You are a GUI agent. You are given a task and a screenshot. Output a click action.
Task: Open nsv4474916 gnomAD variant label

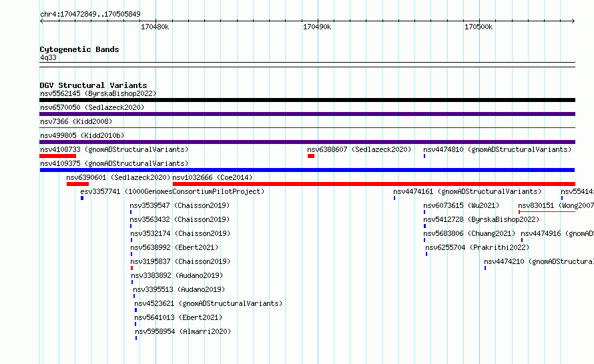(557, 233)
